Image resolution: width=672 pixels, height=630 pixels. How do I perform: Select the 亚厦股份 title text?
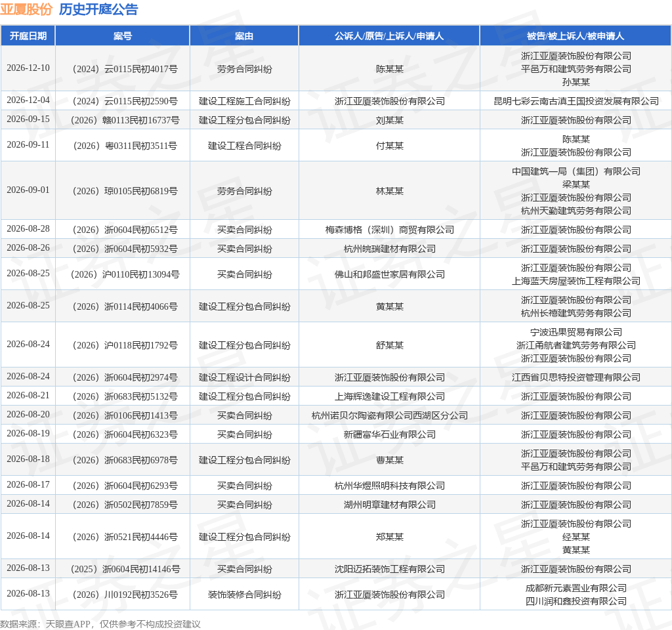pos(26,9)
